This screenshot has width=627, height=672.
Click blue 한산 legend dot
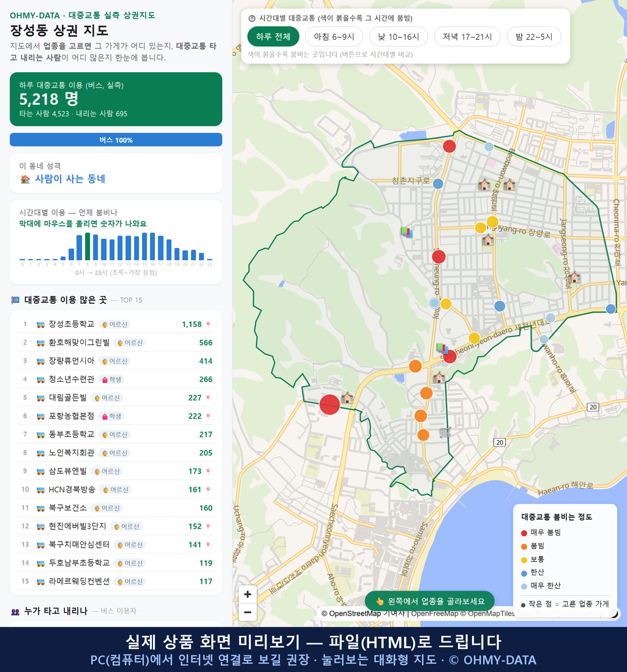524,573
